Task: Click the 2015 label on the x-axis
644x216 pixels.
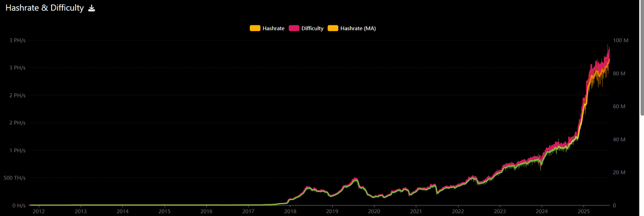Action: [x=164, y=211]
